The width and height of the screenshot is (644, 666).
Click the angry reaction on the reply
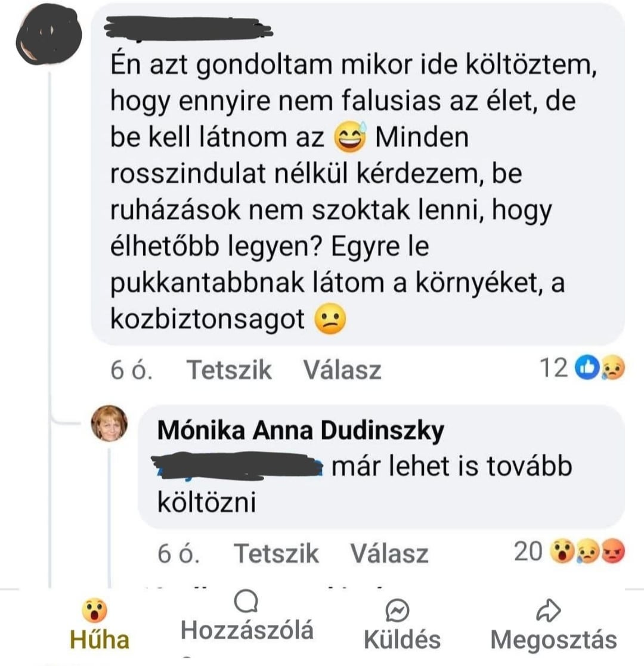613,552
